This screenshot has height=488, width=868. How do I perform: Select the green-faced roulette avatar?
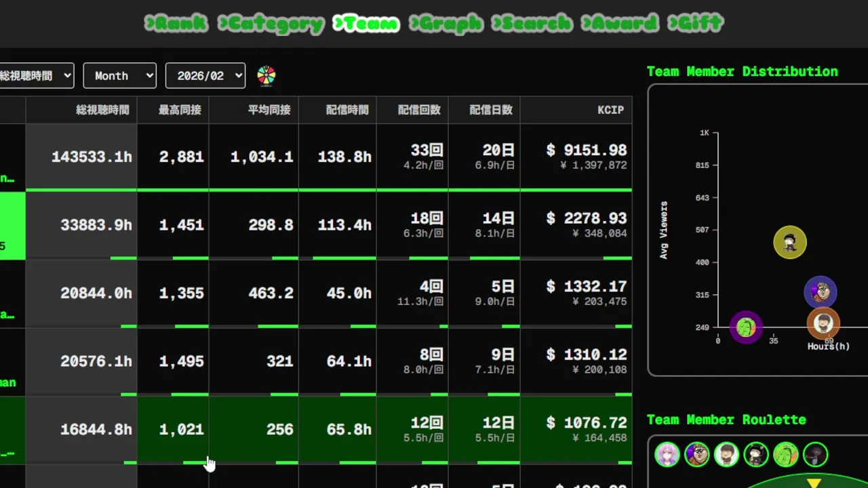coord(786,455)
